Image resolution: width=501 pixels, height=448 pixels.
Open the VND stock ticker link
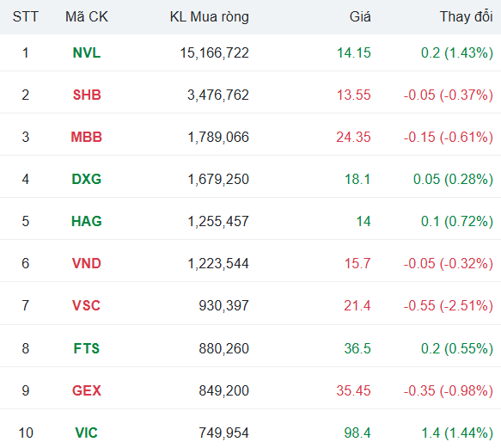click(x=87, y=263)
